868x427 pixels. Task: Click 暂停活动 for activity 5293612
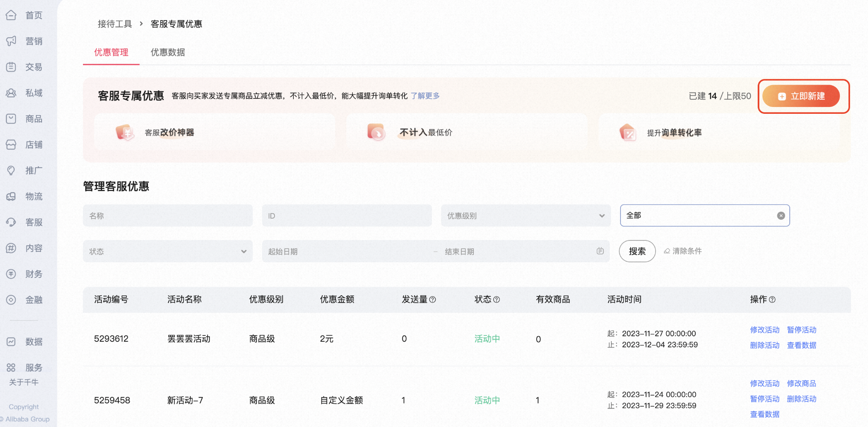point(802,330)
